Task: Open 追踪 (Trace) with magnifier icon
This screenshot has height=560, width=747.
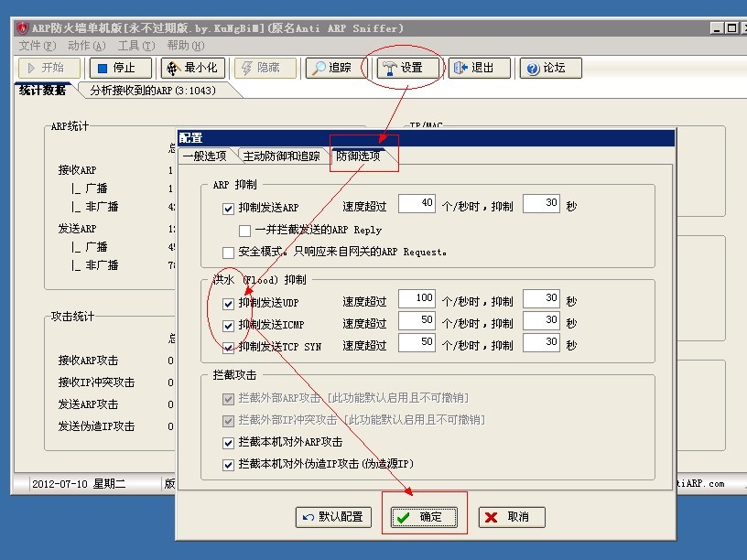Action: (x=335, y=68)
